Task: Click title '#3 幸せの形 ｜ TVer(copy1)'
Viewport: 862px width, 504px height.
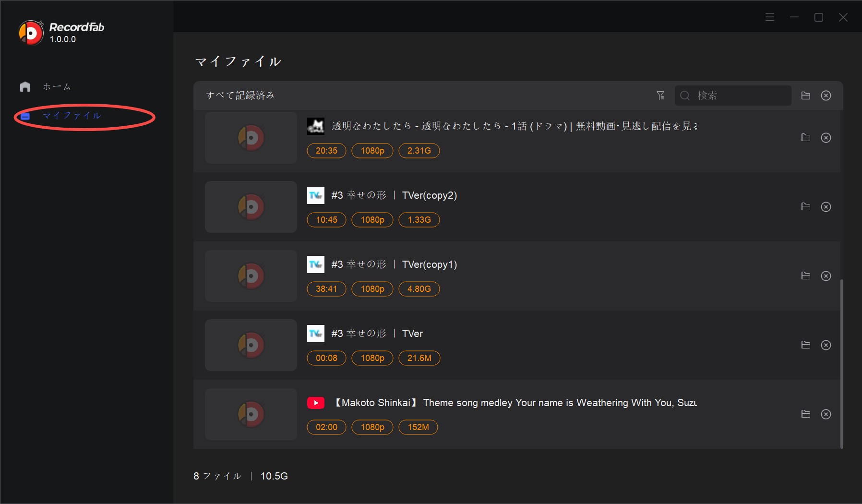Action: 394,264
